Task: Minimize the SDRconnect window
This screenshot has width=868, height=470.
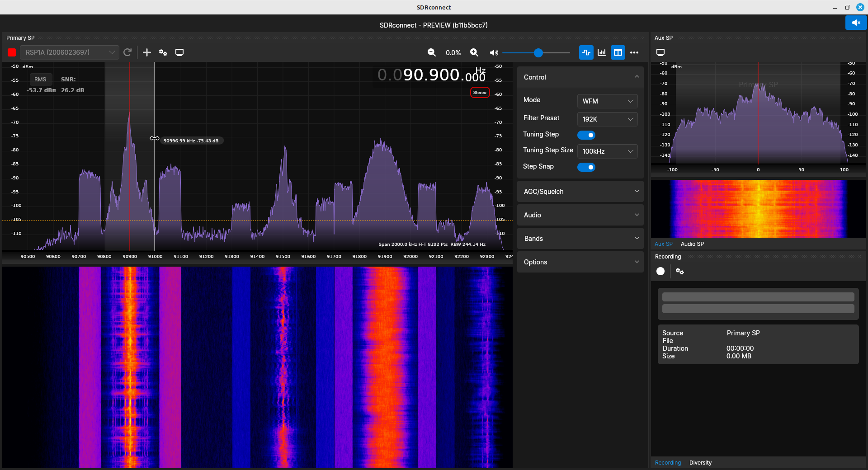Action: click(x=835, y=7)
